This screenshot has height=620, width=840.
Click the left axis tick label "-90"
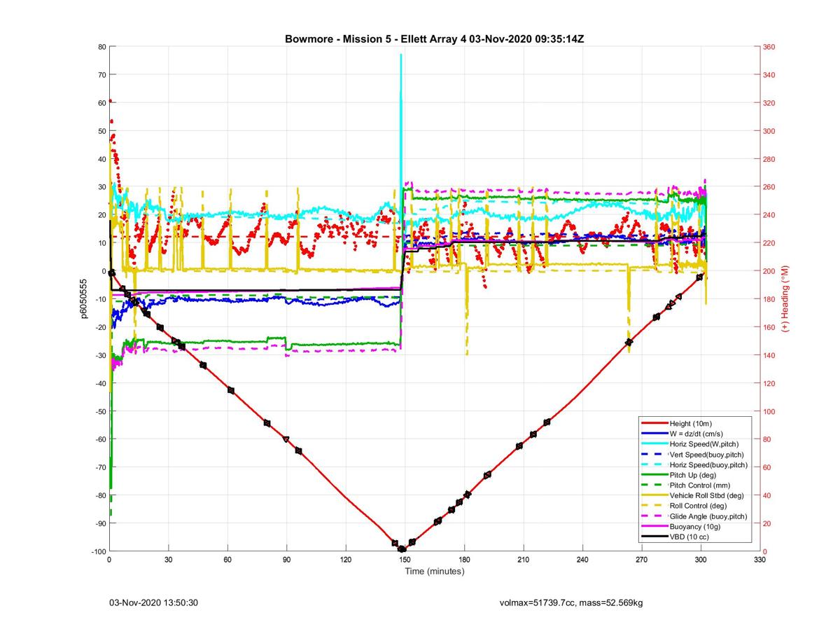pyautogui.click(x=99, y=523)
